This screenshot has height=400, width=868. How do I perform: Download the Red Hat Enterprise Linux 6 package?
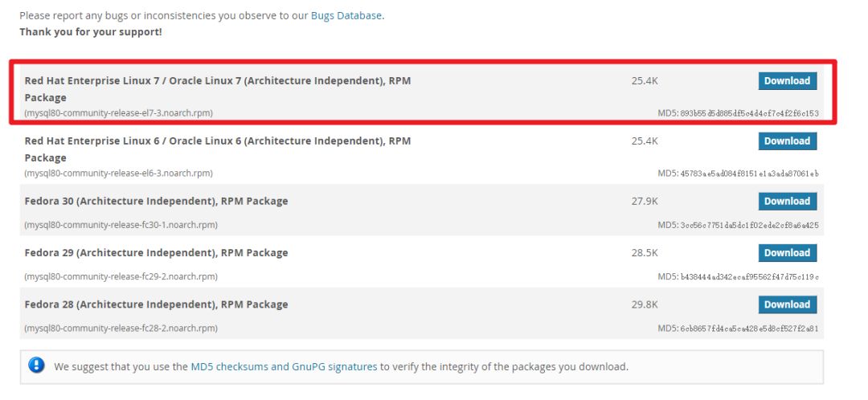coord(787,141)
